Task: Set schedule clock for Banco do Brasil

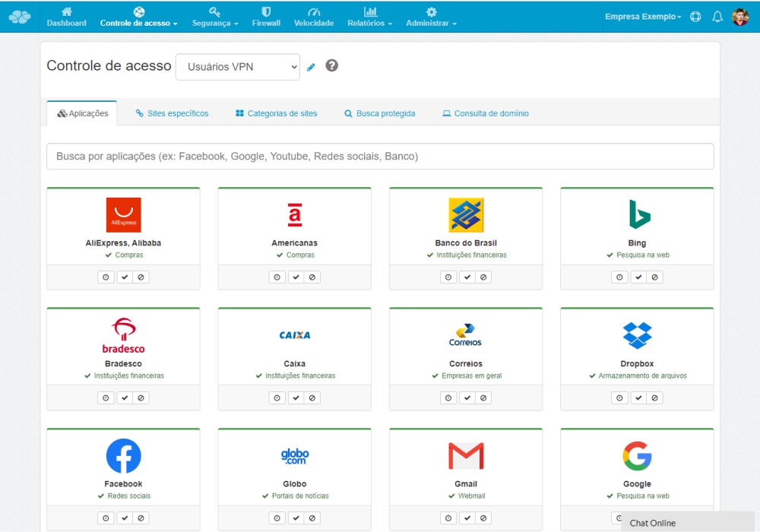Action: pyautogui.click(x=448, y=277)
